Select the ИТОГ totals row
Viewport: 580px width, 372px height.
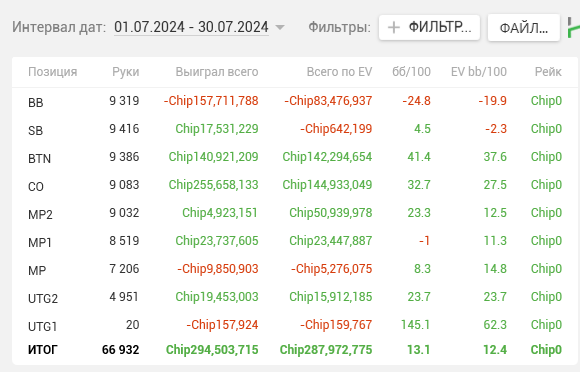[x=295, y=350]
